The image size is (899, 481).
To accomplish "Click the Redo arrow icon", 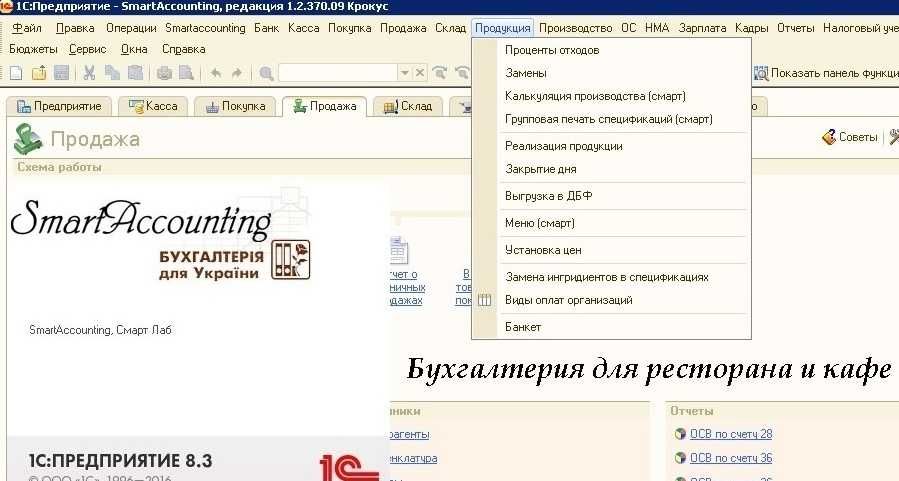I will click(237, 73).
